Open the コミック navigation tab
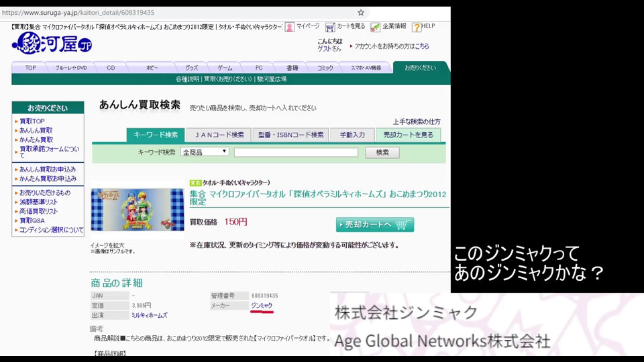Image resolution: width=644 pixels, height=362 pixels. click(325, 68)
